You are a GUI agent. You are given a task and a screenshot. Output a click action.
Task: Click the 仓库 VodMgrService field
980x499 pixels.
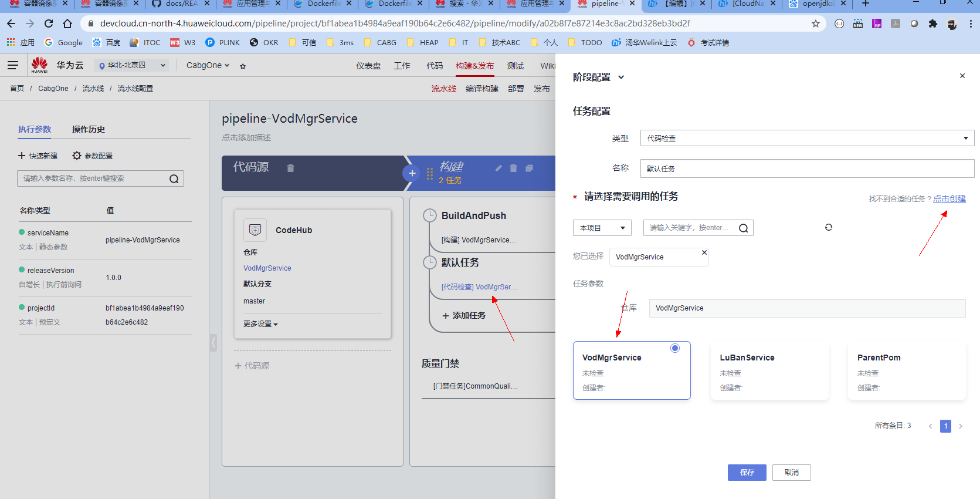point(807,308)
